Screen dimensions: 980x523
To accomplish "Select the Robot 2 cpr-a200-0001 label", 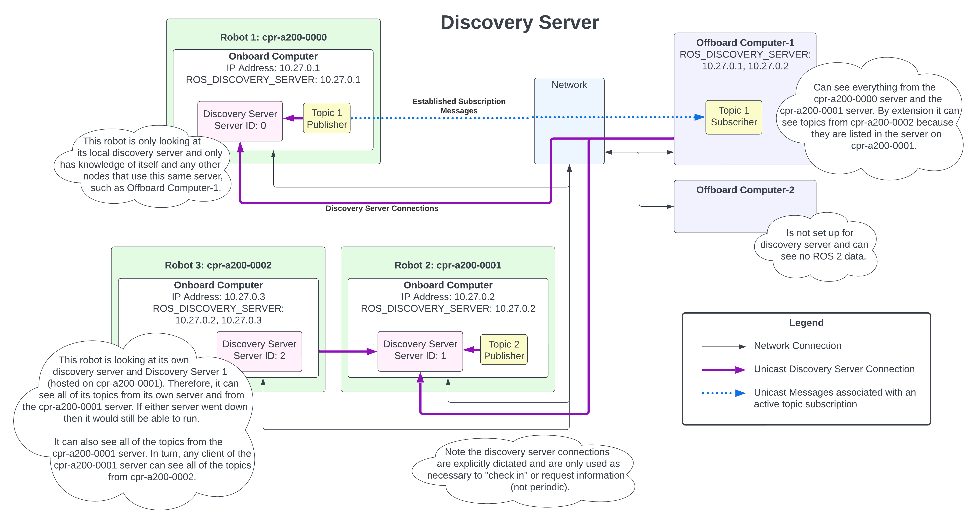I will (x=447, y=265).
